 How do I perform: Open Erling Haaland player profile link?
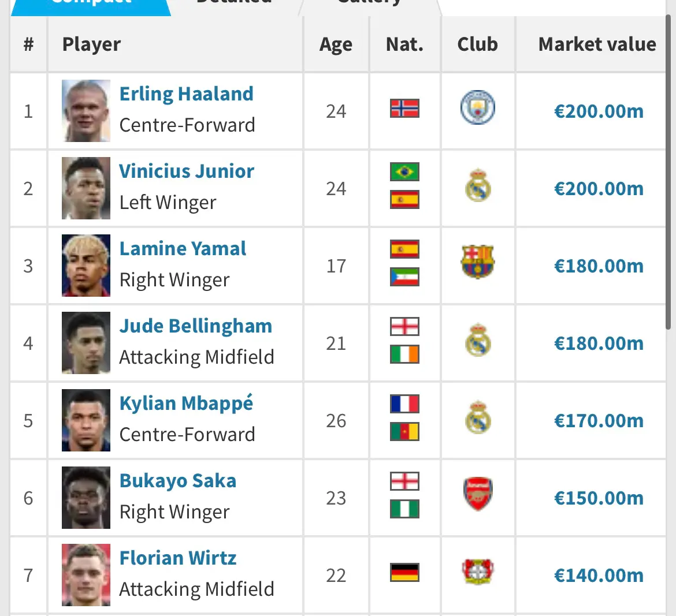(x=186, y=94)
